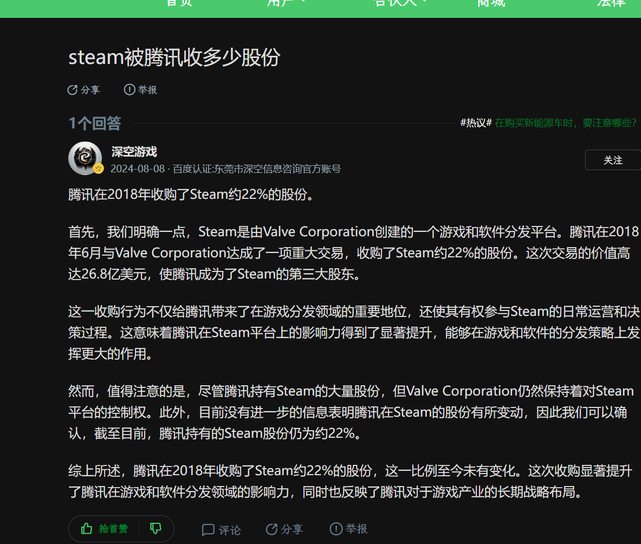The image size is (641, 544).
Task: Click the report icon under the question title
Action: pos(129,90)
